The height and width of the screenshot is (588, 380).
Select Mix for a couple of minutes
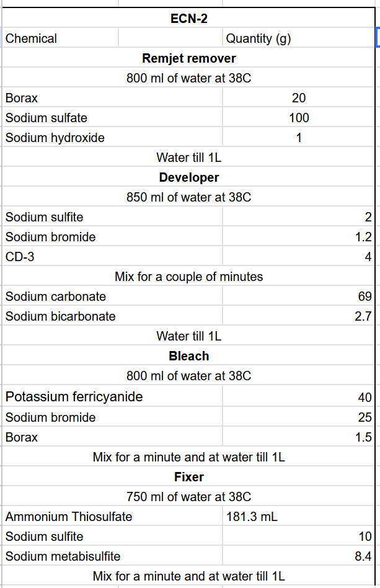point(188,277)
